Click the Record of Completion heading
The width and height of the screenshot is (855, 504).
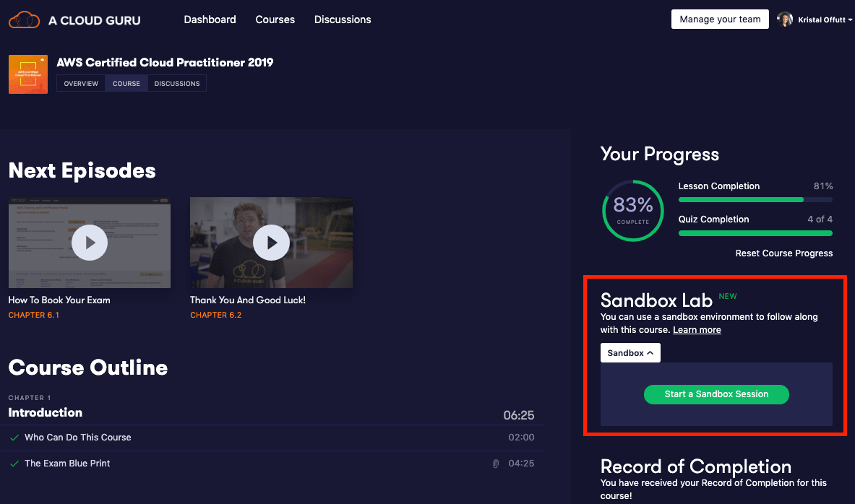point(696,467)
